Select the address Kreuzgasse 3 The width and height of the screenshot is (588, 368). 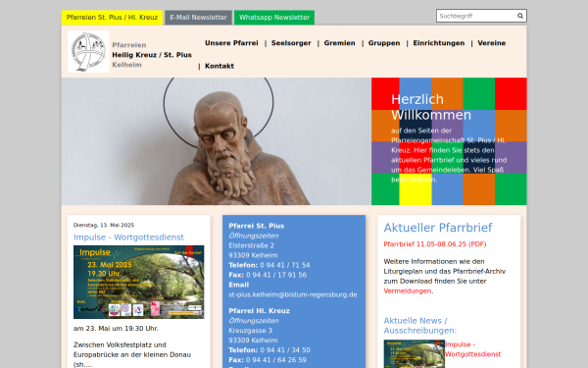click(251, 331)
